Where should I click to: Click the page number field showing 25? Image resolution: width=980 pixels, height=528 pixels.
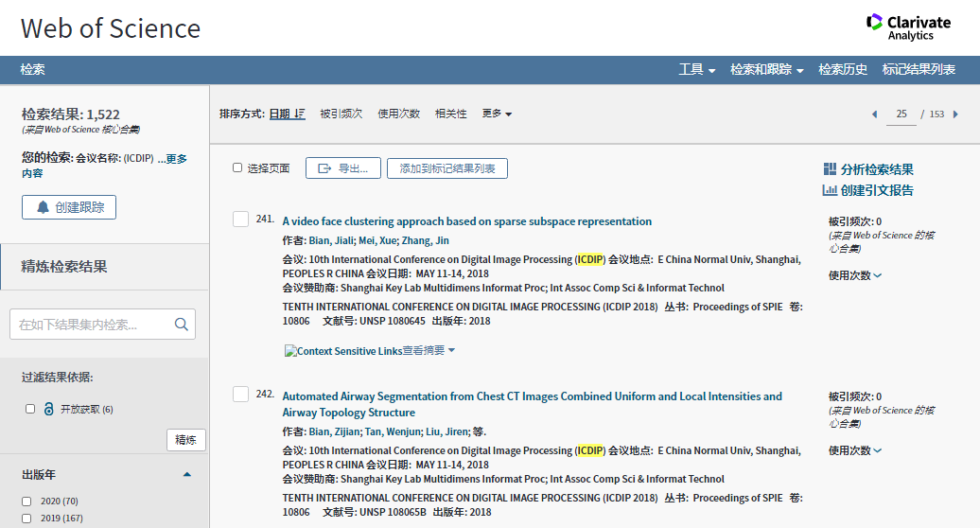point(901,114)
